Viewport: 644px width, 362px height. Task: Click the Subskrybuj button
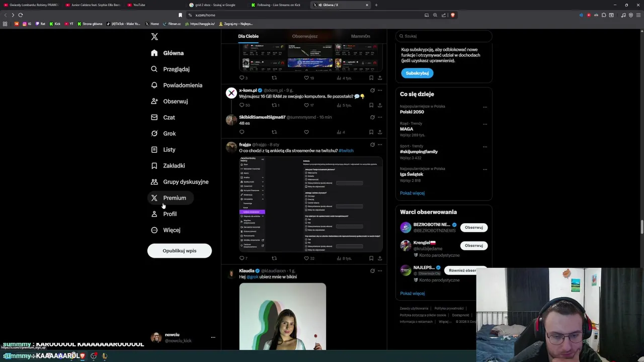pos(417,73)
